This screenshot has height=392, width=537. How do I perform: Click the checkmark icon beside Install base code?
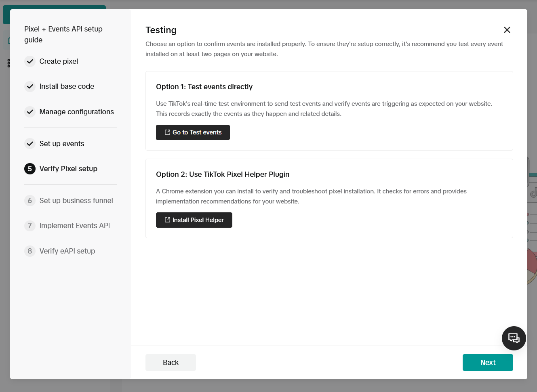point(30,86)
